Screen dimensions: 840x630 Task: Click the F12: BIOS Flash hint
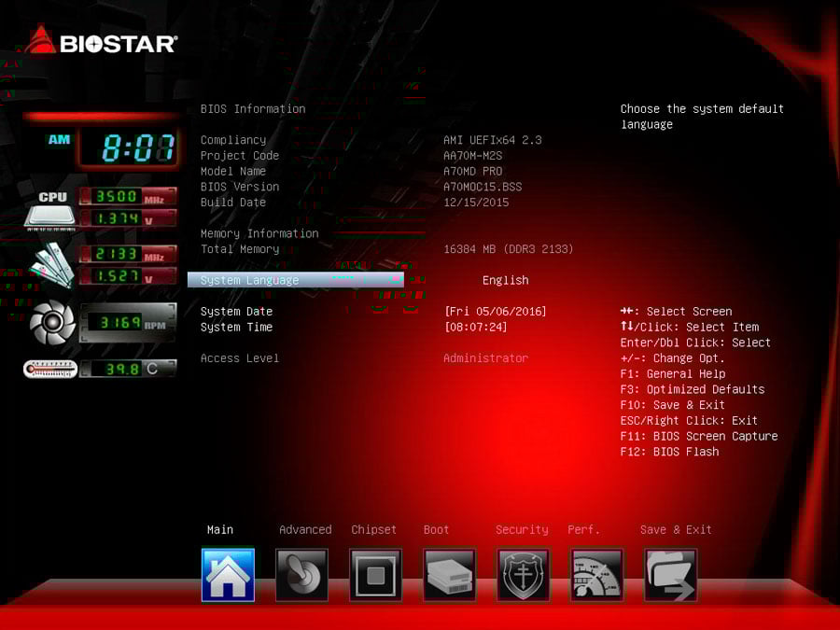669,451
